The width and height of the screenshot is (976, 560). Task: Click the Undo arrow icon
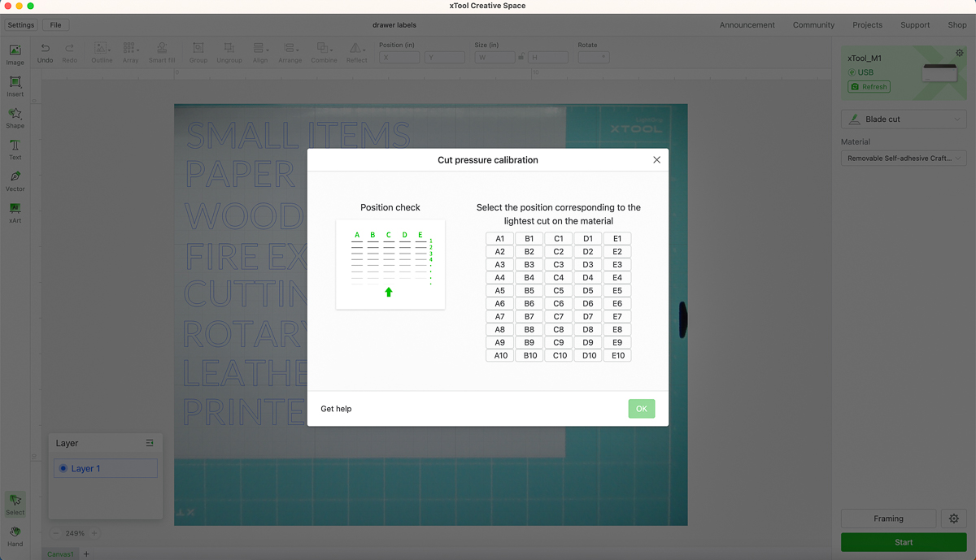(46, 49)
